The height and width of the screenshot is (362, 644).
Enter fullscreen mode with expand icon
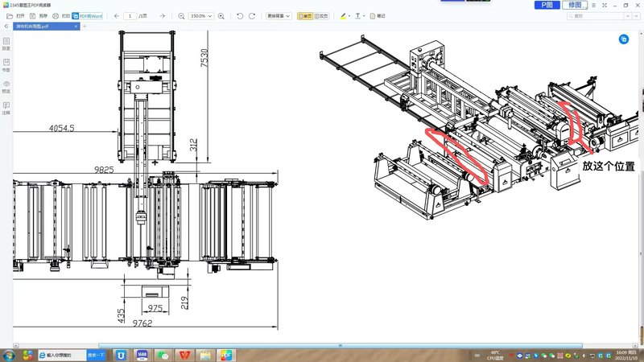click(x=605, y=6)
